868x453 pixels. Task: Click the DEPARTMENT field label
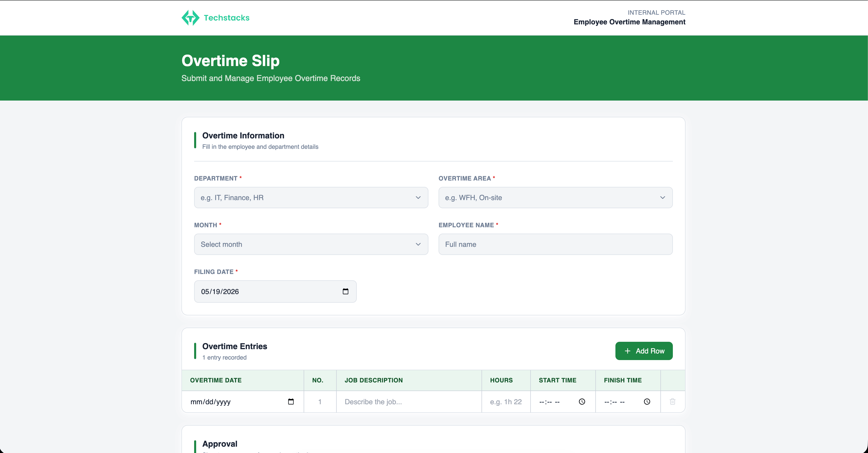(216, 178)
